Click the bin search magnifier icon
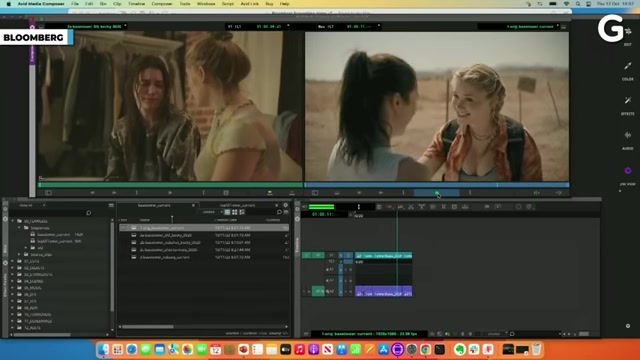The height and width of the screenshot is (360, 640). (x=280, y=212)
